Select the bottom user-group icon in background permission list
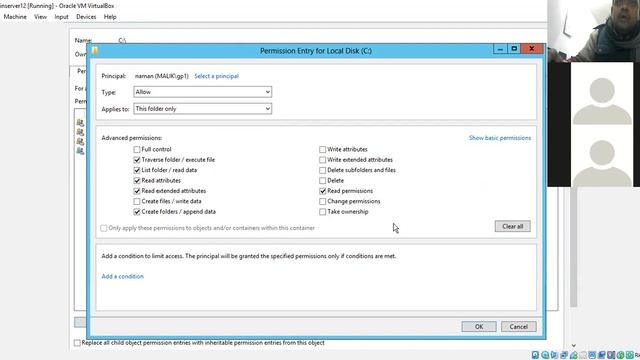 point(80,151)
